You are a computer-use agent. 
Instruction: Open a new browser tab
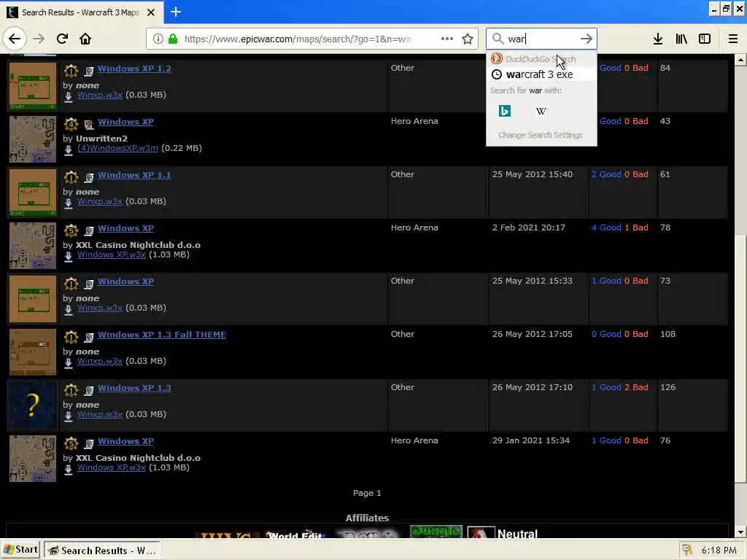point(176,12)
